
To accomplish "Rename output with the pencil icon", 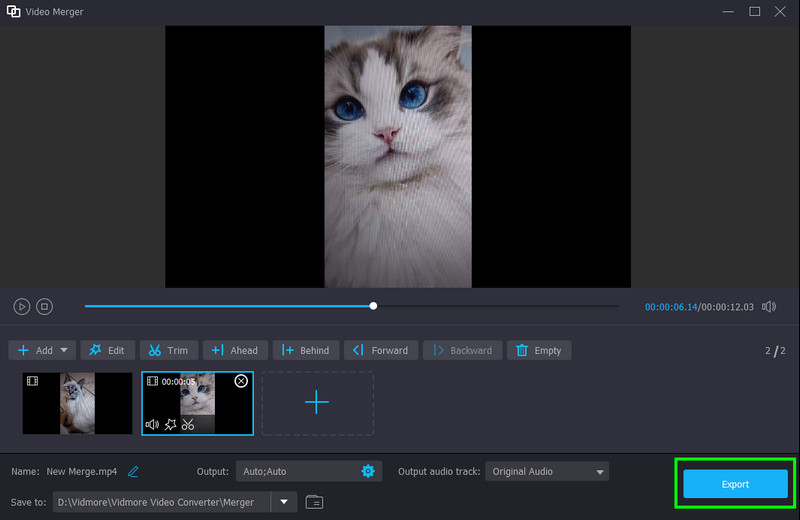I will (x=133, y=472).
